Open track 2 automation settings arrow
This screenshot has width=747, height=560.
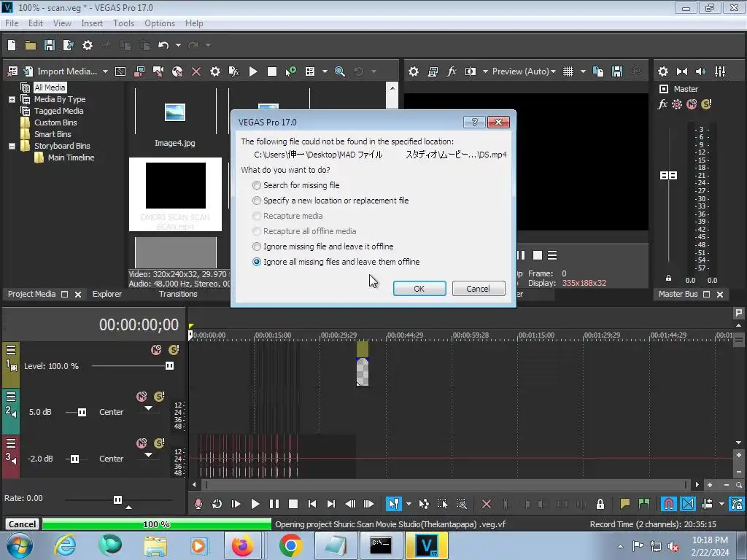[x=148, y=408]
